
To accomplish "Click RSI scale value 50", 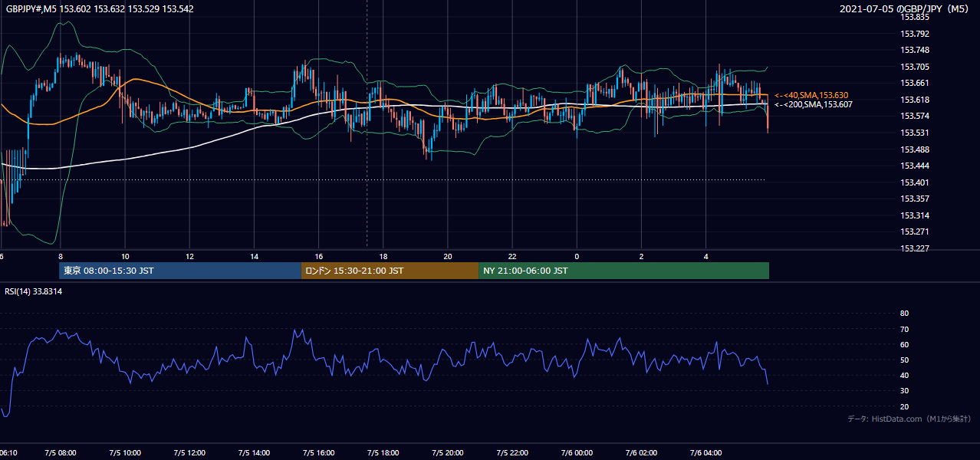I will pos(904,360).
